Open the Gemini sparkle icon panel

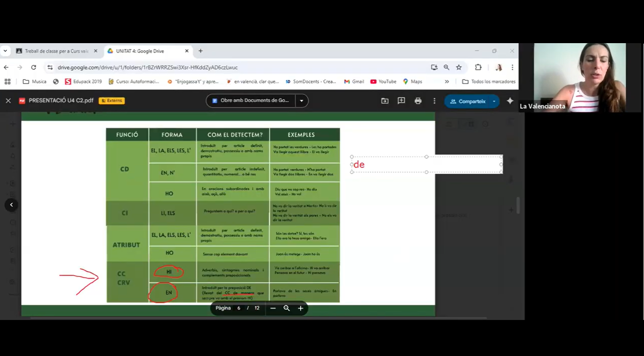pyautogui.click(x=510, y=101)
